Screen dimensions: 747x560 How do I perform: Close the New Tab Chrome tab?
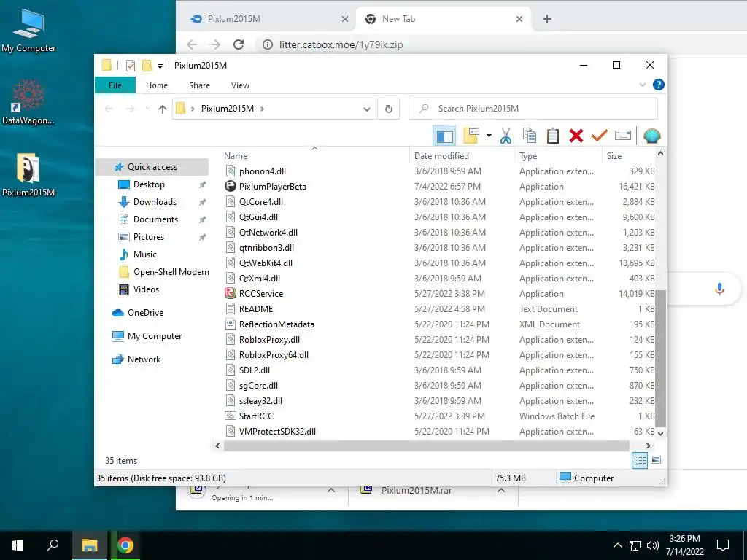point(519,19)
